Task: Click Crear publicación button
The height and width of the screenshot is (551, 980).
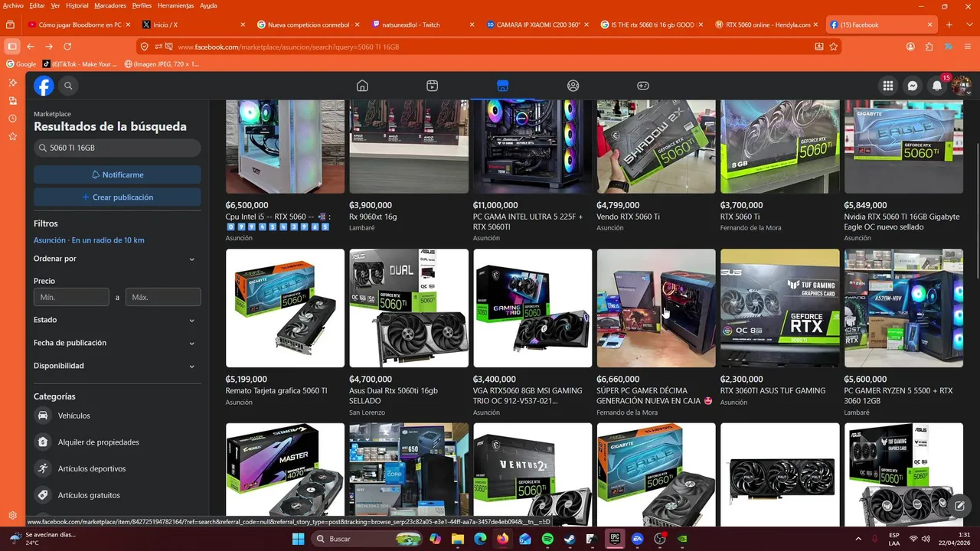Action: pyautogui.click(x=117, y=197)
